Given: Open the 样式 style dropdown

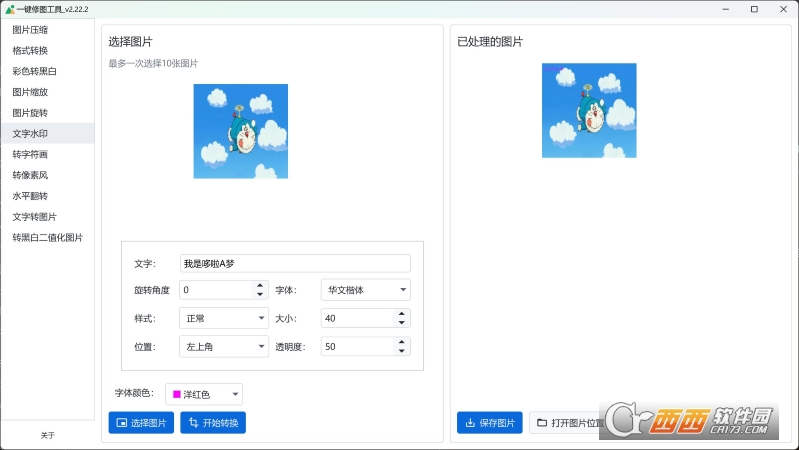Looking at the screenshot, I should (224, 319).
